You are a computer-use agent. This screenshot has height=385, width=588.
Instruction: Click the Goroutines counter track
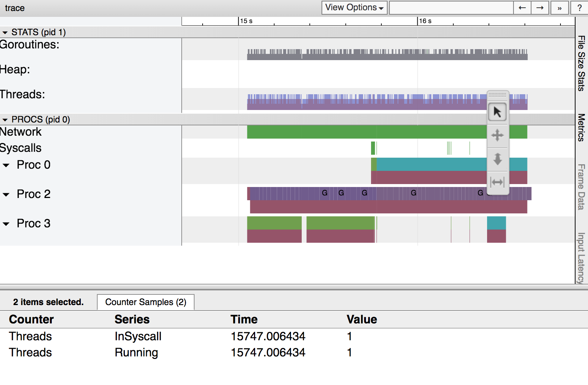point(387,55)
